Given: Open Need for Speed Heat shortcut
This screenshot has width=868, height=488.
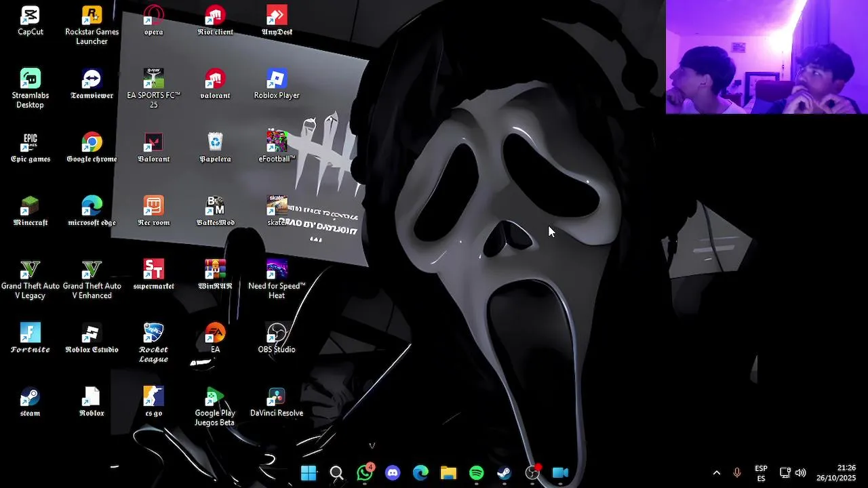Looking at the screenshot, I should [277, 280].
